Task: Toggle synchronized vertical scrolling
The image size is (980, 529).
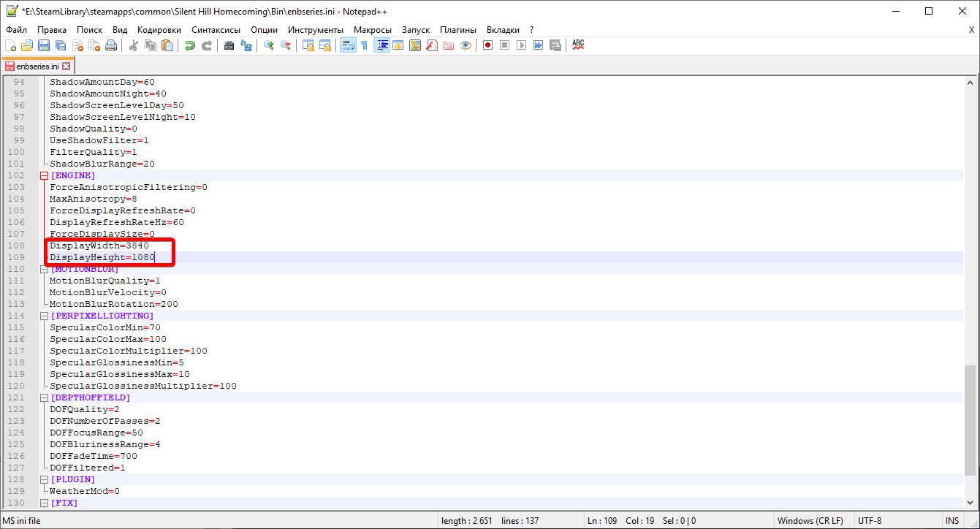Action: click(x=308, y=45)
